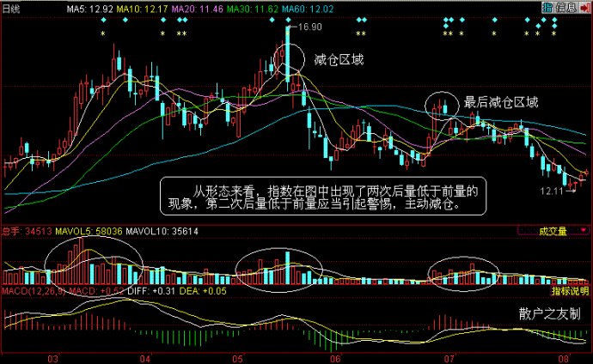
Task: Click the MAVOL10: 35614 label
Action: pyautogui.click(x=162, y=231)
